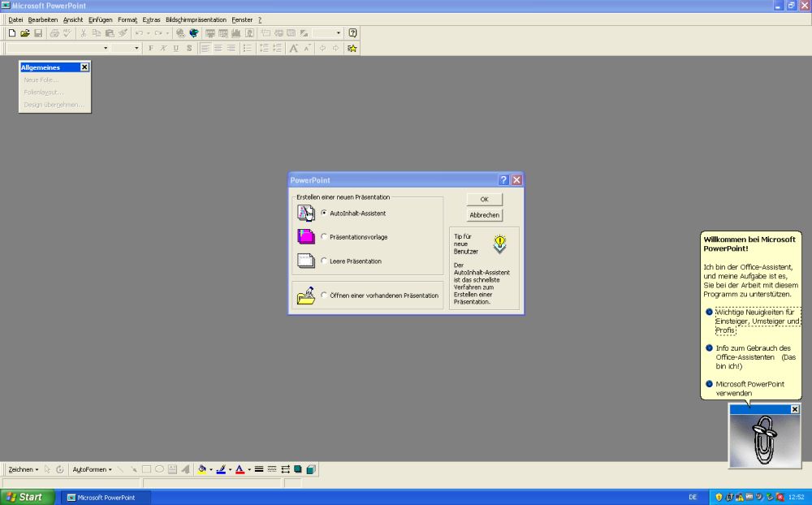This screenshot has height=505, width=812.
Task: Click the 3D effects cube icon
Action: (x=311, y=469)
